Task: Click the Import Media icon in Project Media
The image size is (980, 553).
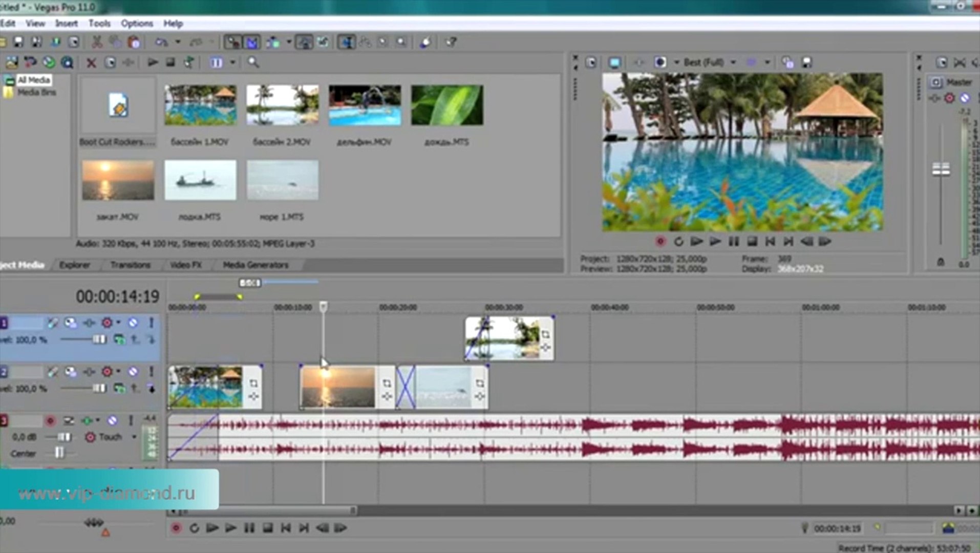Action: coord(12,62)
